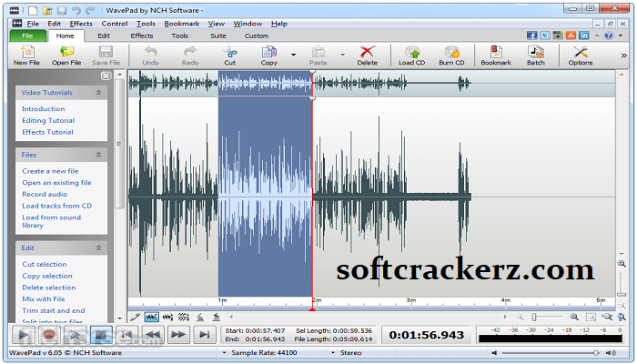The height and width of the screenshot is (364, 637).
Task: Click the Burn CD icon
Action: point(451,56)
